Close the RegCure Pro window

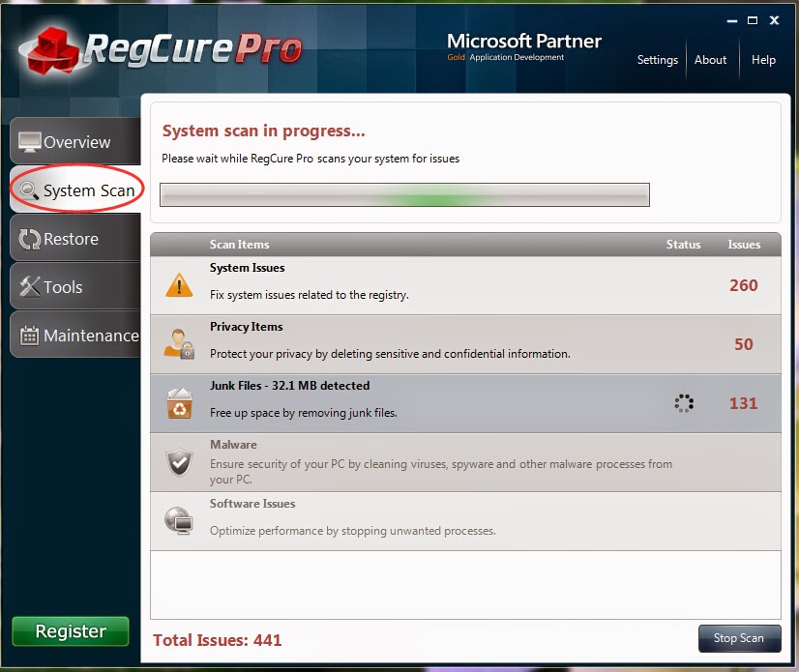coord(774,20)
